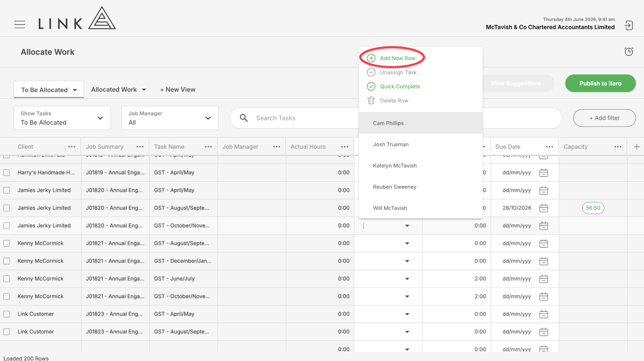The height and width of the screenshot is (361, 644).
Task: Open calendar for Jamies Jerky GST October/November
Action: 544,226
